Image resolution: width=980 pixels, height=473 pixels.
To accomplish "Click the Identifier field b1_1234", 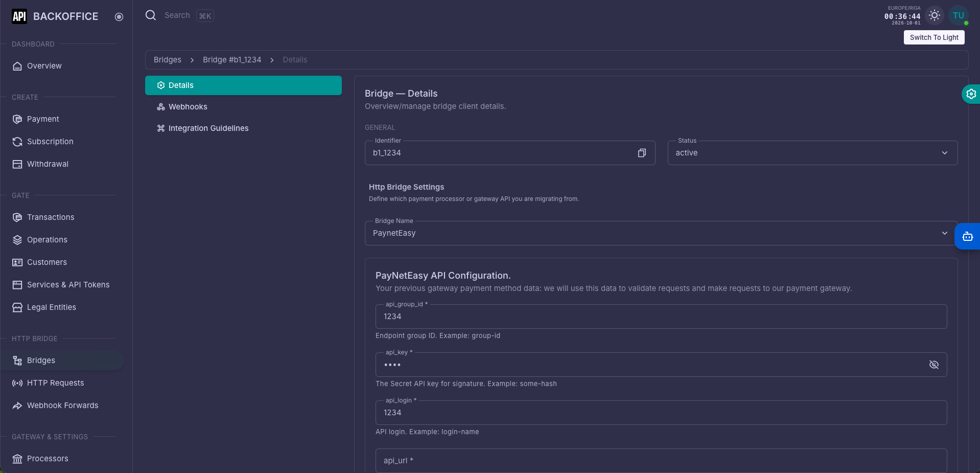I will 510,153.
